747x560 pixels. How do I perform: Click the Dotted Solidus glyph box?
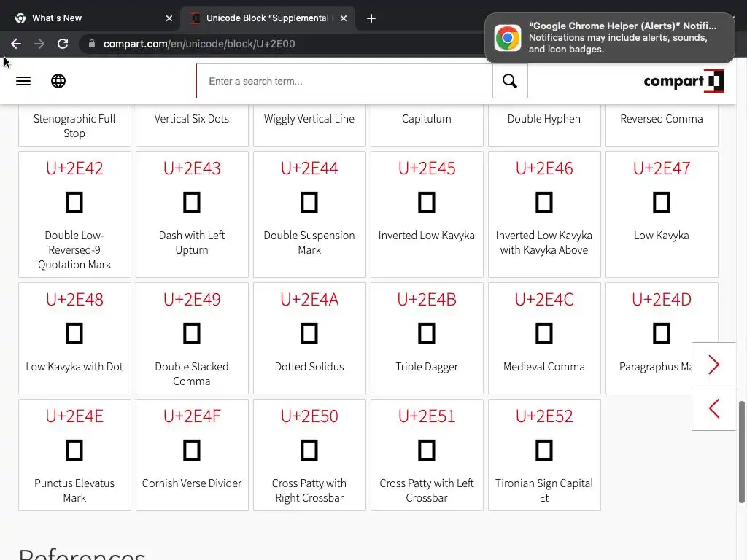pos(309,333)
